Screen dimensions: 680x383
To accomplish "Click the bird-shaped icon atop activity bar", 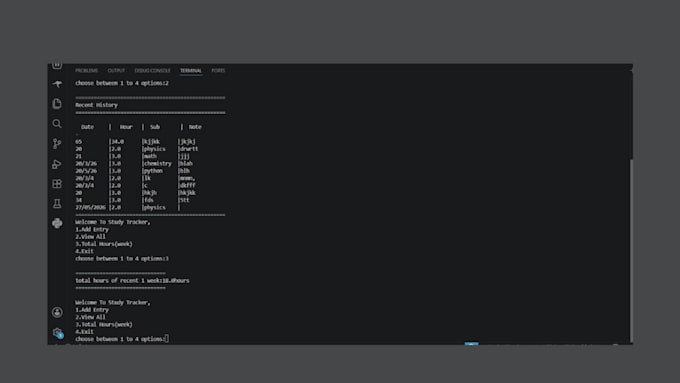I will [x=57, y=83].
